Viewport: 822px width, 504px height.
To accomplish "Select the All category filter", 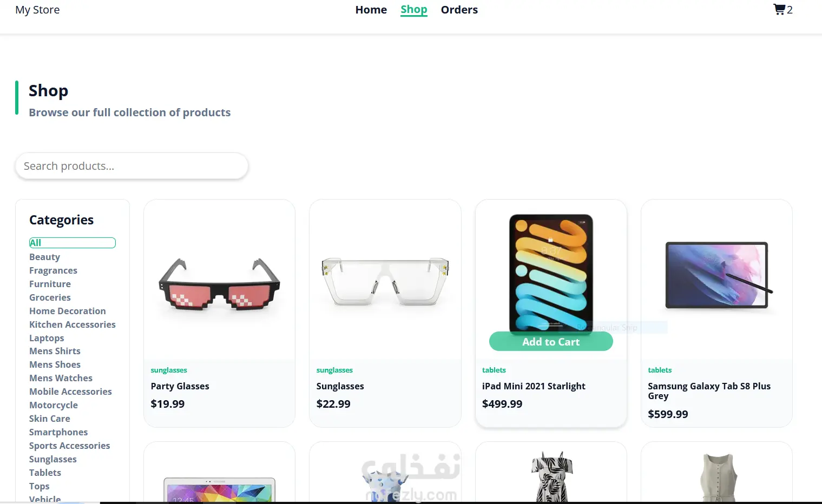I will [x=73, y=243].
